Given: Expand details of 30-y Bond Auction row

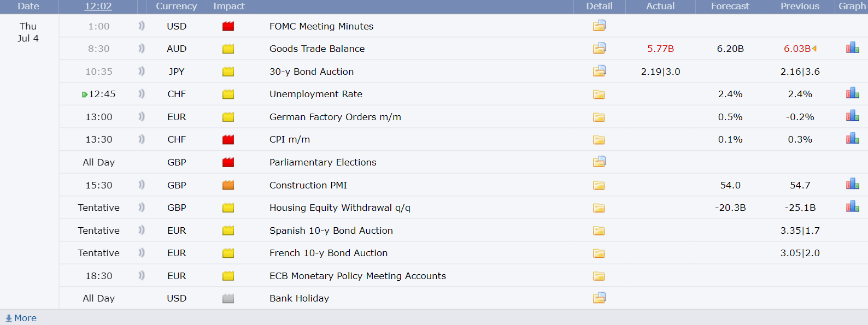Looking at the screenshot, I should coord(599,71).
